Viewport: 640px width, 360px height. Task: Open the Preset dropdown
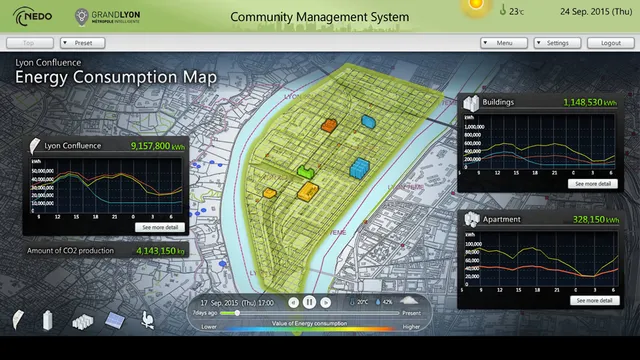[x=83, y=43]
